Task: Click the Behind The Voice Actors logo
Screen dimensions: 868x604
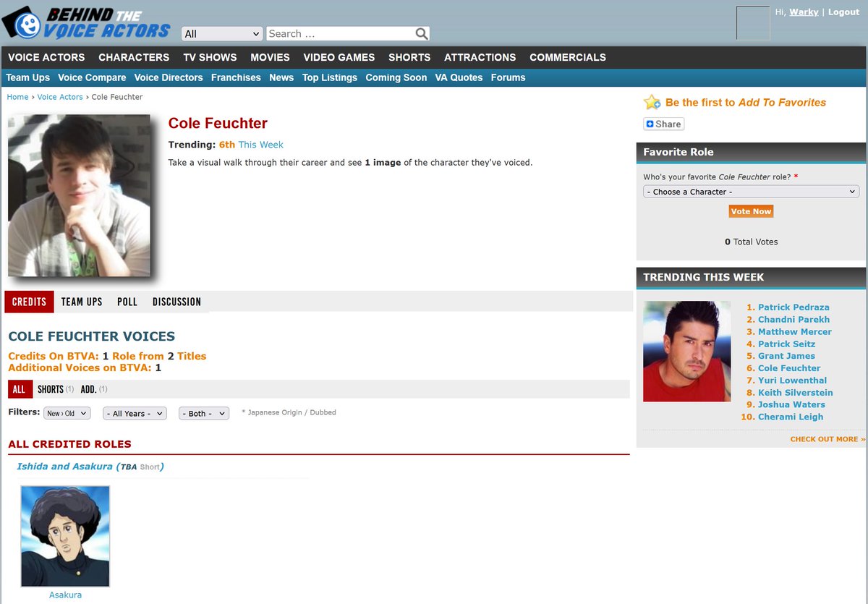Action: point(86,22)
